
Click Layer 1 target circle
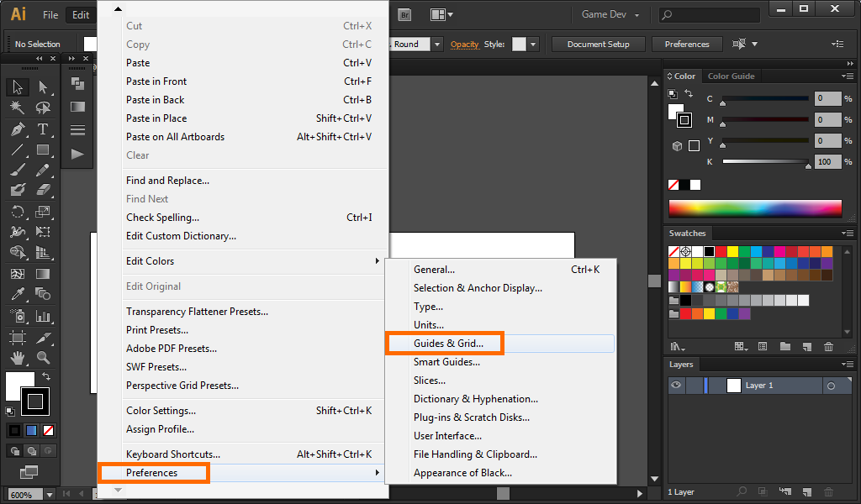click(831, 386)
